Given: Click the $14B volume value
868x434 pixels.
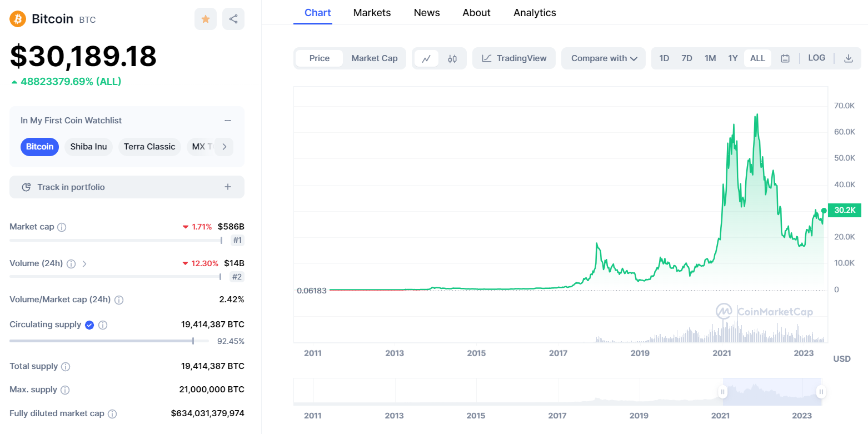Looking at the screenshot, I should click(x=234, y=263).
